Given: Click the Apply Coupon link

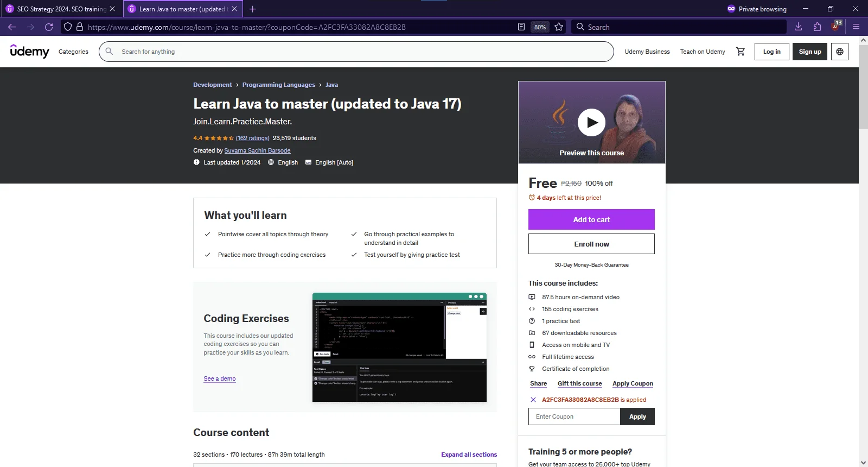Looking at the screenshot, I should pos(633,383).
